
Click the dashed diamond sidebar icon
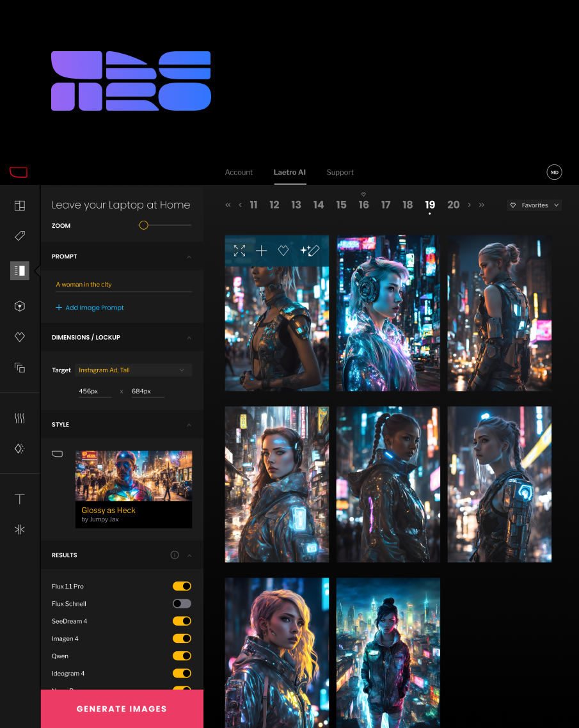[19, 448]
